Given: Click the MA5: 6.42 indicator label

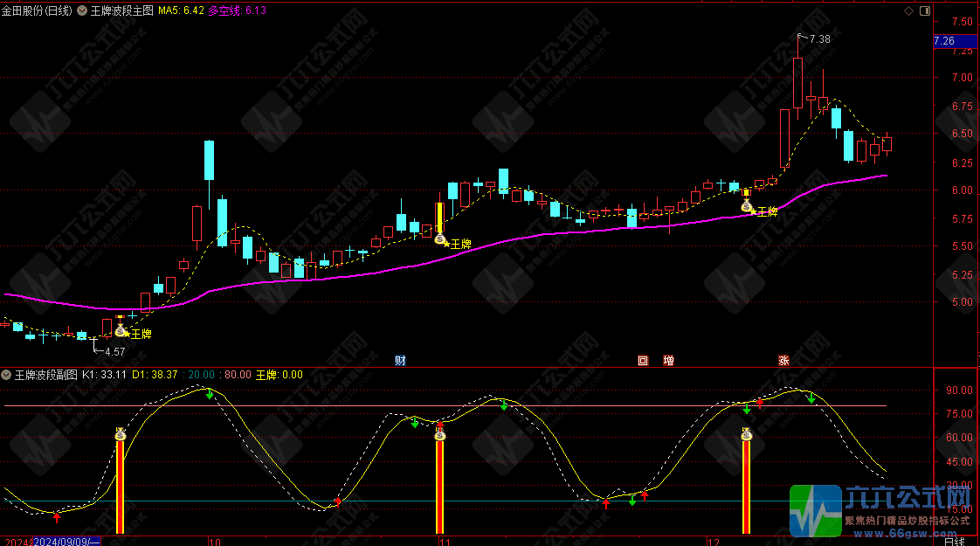Looking at the screenshot, I should pos(181,10).
